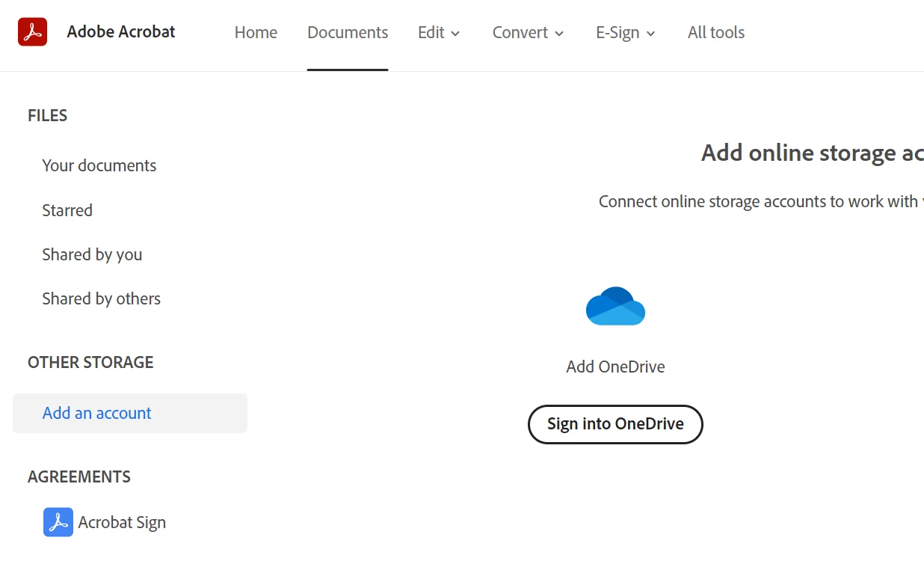Open the All tools tab
Viewport: 924px width, 573px height.
716,32
